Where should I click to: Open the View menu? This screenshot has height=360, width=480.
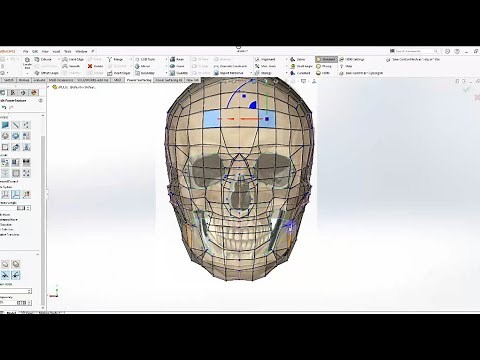pyautogui.click(x=45, y=52)
